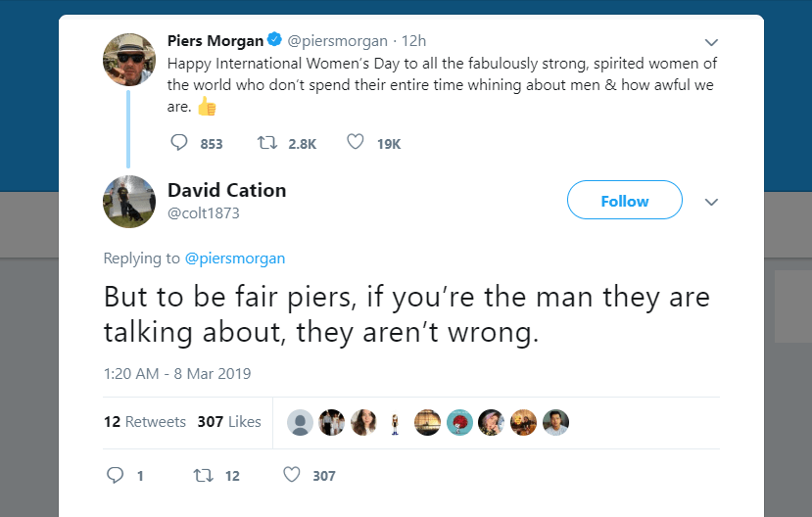Screen dimensions: 812x517
Task: Click the first liker's gray avatar
Action: click(301, 422)
